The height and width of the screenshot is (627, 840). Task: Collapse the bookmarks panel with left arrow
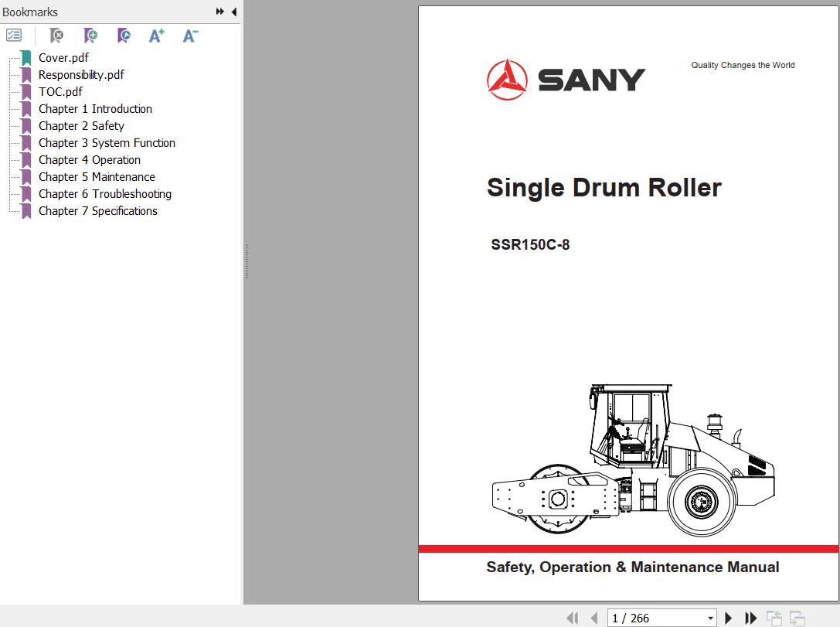234,12
